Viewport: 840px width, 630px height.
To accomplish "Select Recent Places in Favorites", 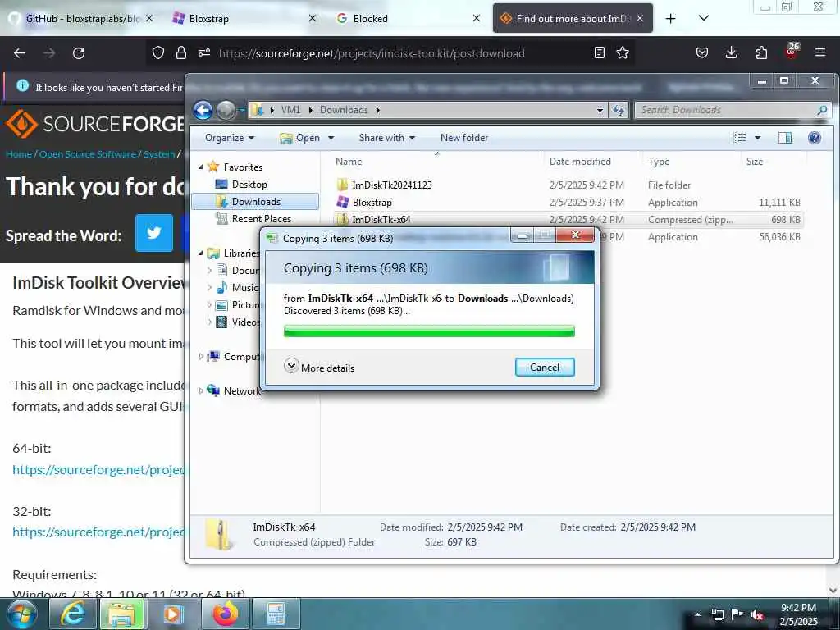I will [262, 218].
